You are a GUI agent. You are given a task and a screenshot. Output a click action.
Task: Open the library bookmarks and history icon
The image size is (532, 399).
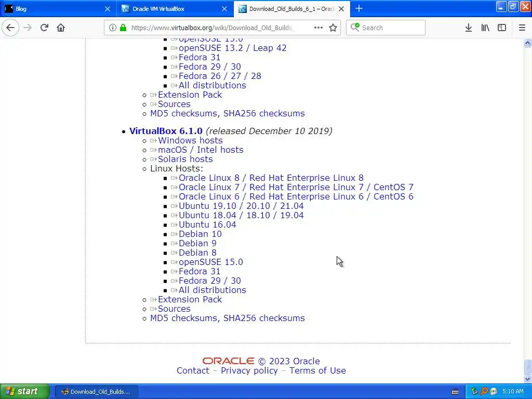485,28
